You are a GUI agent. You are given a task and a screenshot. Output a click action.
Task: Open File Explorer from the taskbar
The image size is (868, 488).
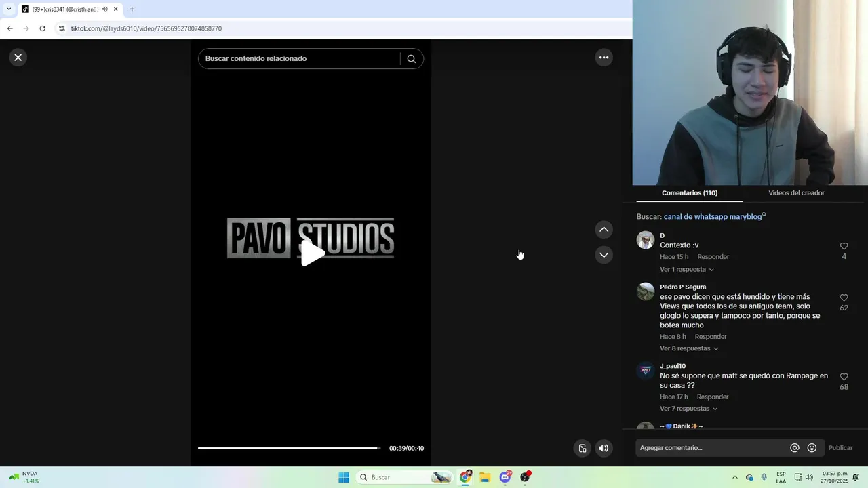[x=485, y=477]
